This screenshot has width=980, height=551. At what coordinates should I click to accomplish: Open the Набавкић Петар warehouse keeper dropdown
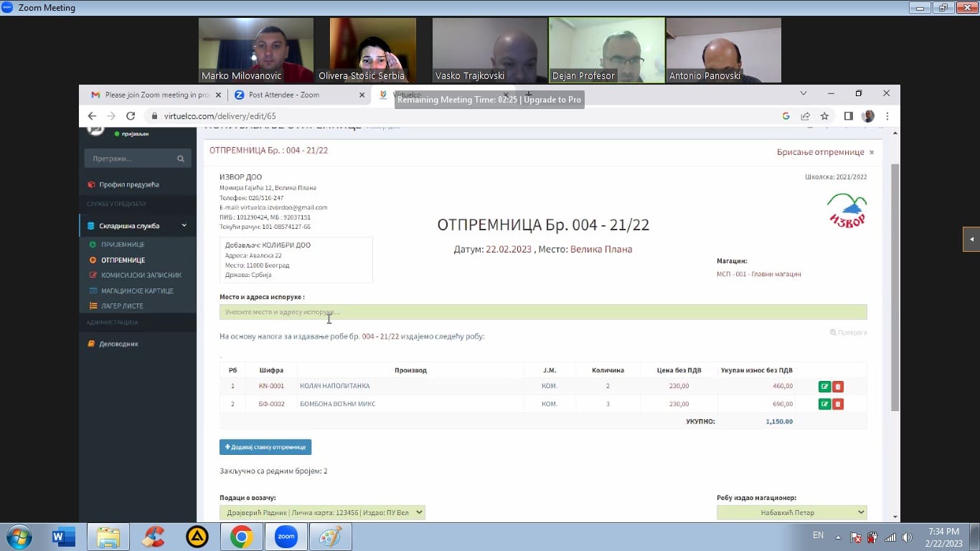click(791, 512)
